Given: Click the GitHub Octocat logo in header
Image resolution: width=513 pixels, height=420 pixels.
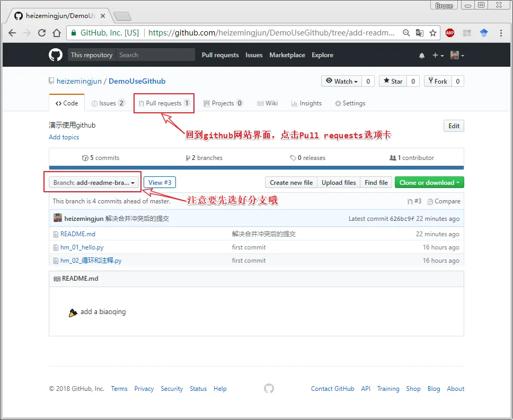Looking at the screenshot, I should pyautogui.click(x=56, y=55).
